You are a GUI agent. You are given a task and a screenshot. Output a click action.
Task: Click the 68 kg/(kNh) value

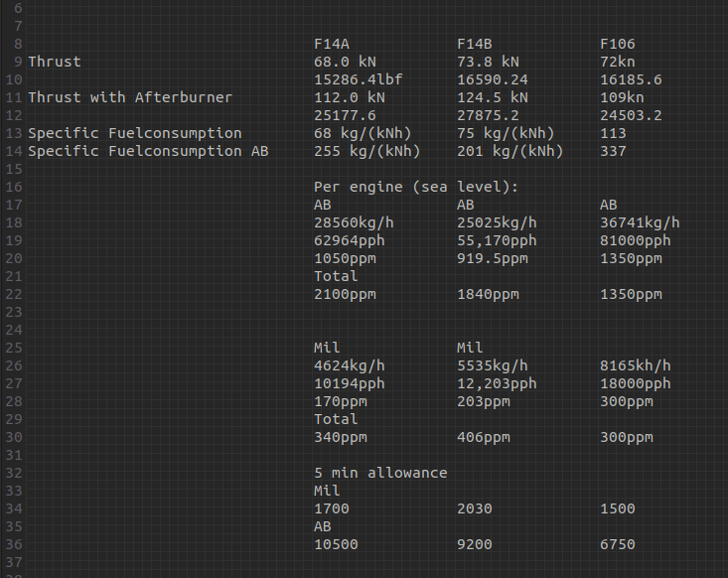pos(363,133)
